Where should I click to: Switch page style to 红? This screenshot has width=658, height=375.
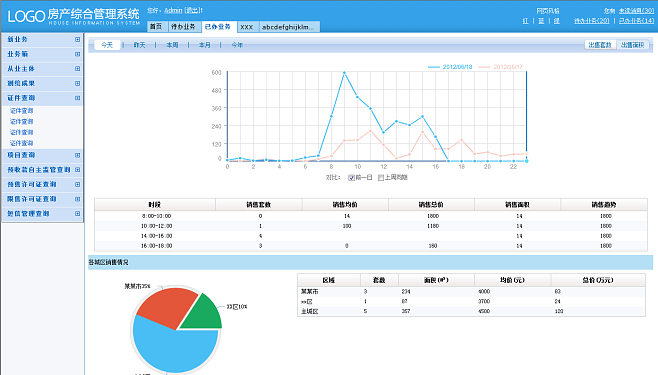coord(525,21)
